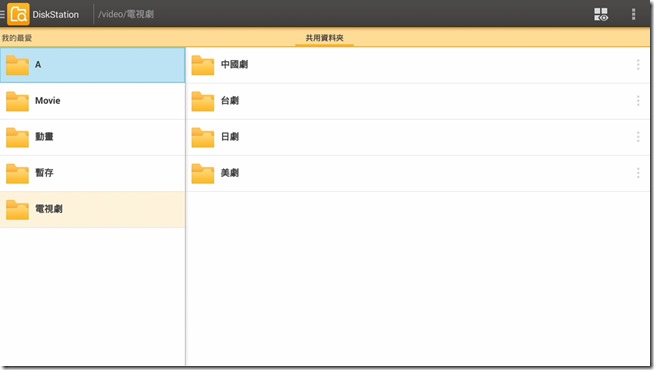Click the A folder icon
654x370 pixels.
click(x=18, y=65)
